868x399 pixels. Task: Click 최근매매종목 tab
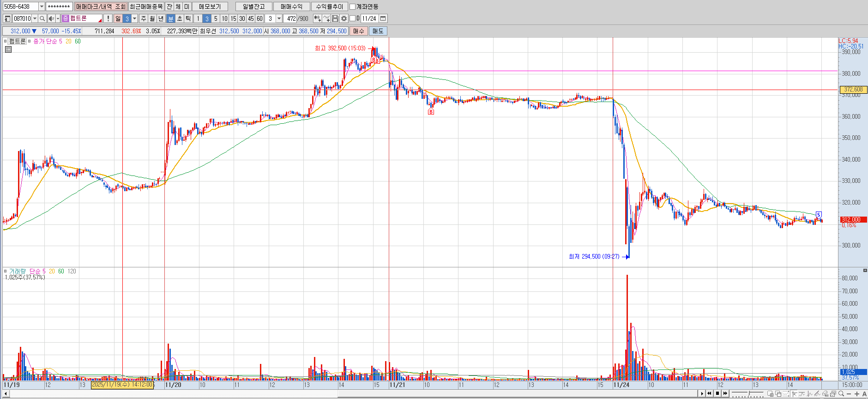point(146,6)
